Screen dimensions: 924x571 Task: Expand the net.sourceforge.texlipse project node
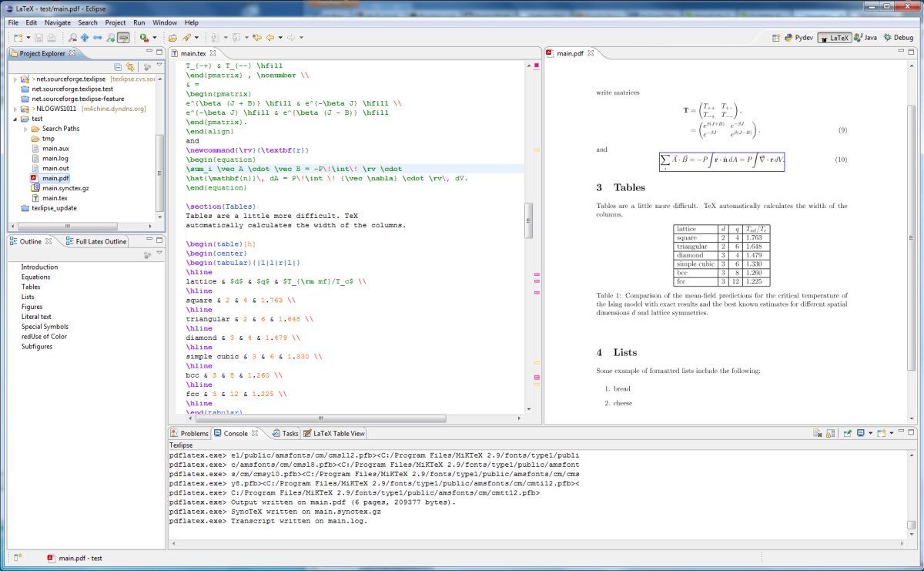15,79
